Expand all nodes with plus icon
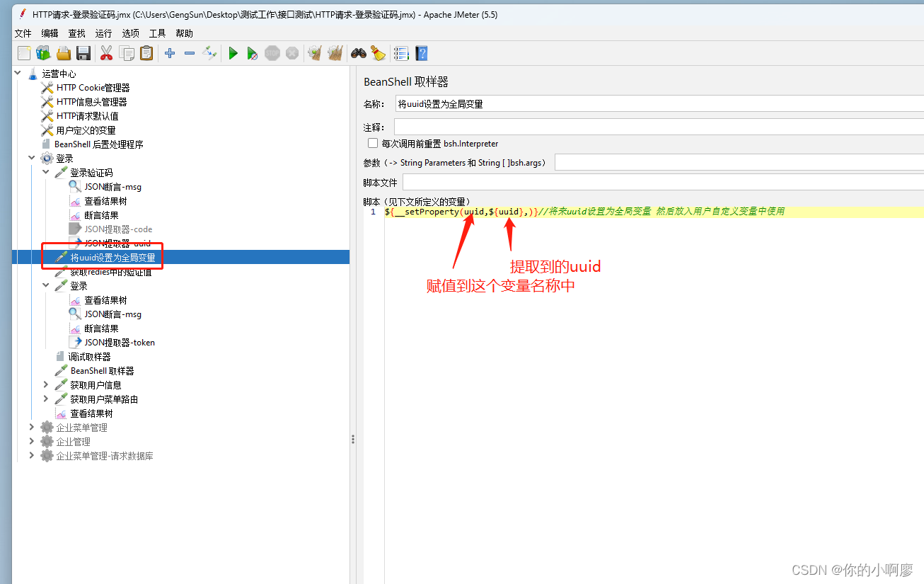Image resolution: width=924 pixels, height=584 pixels. tap(170, 53)
